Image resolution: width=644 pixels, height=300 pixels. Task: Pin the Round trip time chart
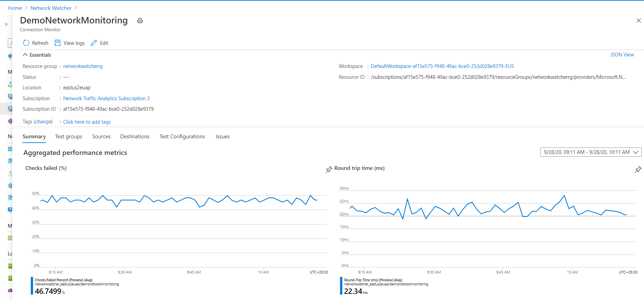click(638, 169)
